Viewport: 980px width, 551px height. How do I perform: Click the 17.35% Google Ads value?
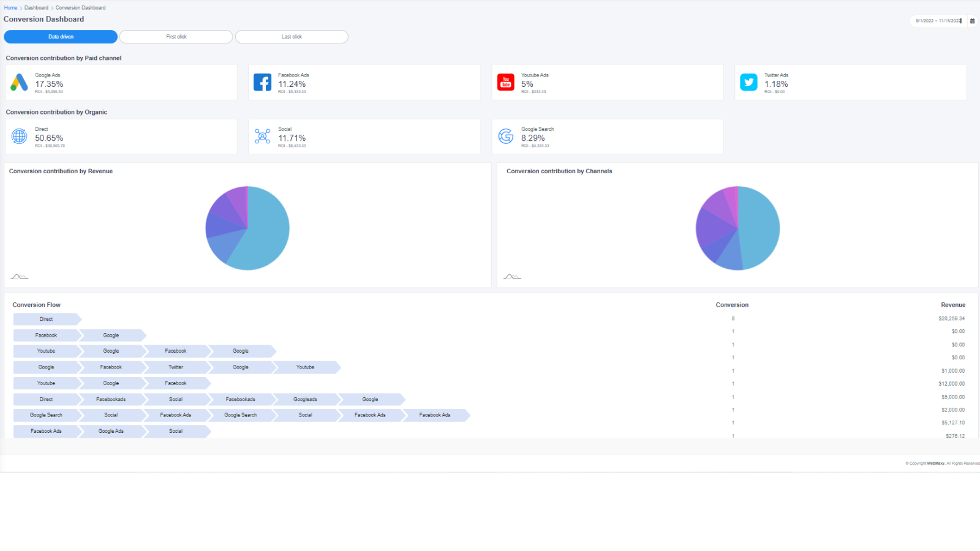pos(49,84)
